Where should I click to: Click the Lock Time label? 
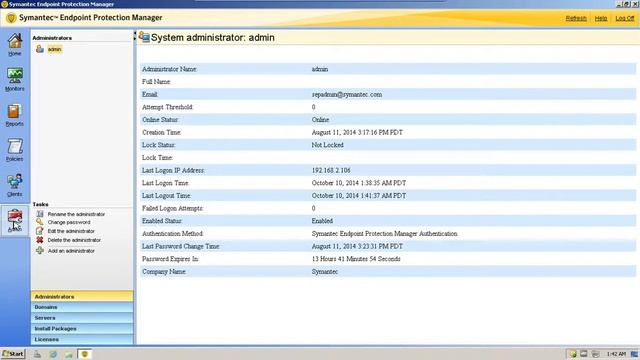[157, 158]
